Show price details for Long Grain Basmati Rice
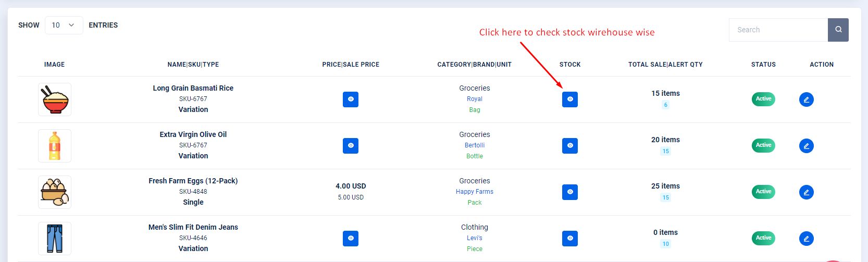Viewport: 868px width, 262px height. (x=351, y=99)
